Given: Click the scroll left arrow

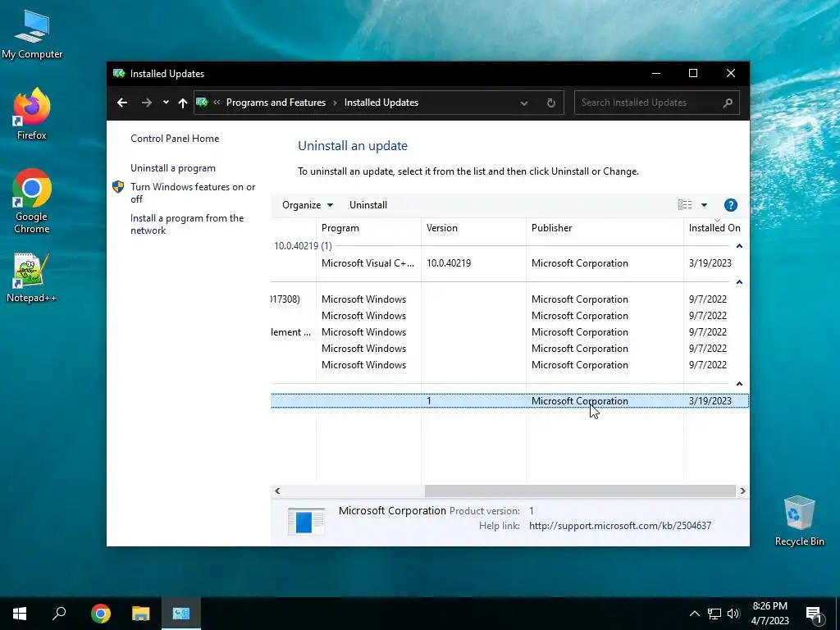Looking at the screenshot, I should (x=277, y=491).
